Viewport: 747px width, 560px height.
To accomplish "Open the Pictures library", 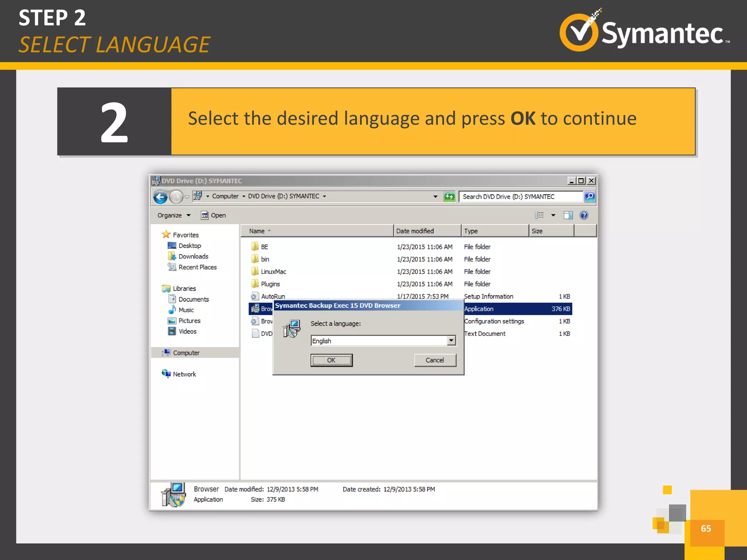I will tap(189, 320).
